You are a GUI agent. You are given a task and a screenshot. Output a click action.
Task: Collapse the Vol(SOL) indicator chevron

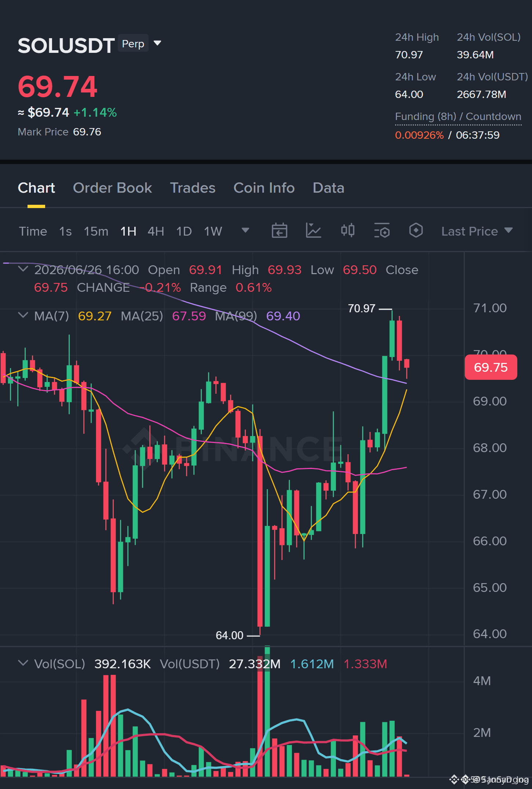[x=23, y=663]
